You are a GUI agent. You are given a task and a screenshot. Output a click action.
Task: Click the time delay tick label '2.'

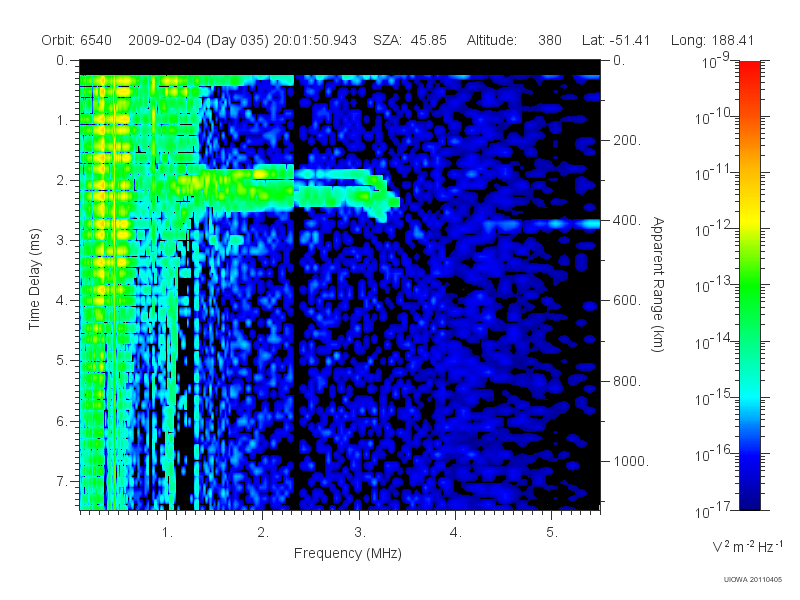pyautogui.click(x=62, y=181)
